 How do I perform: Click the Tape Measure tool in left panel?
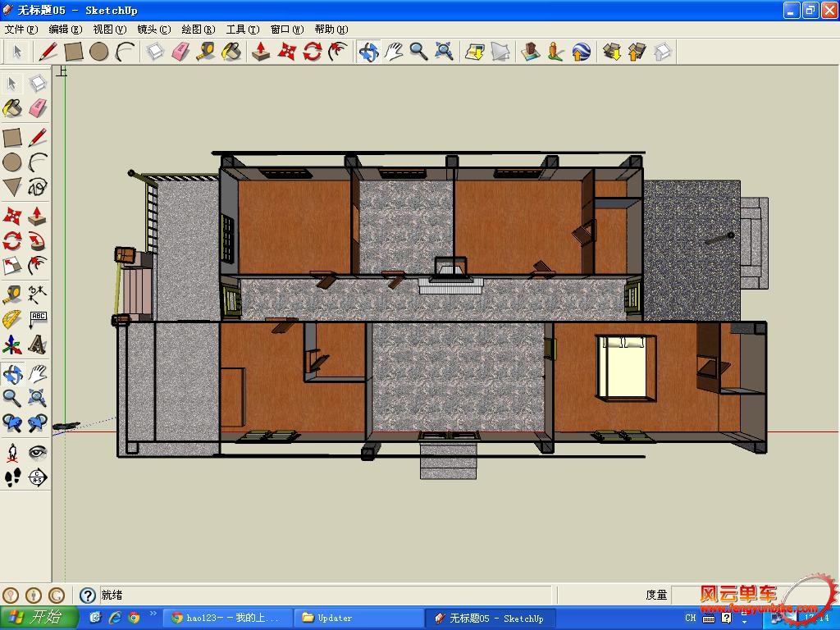tap(12, 294)
